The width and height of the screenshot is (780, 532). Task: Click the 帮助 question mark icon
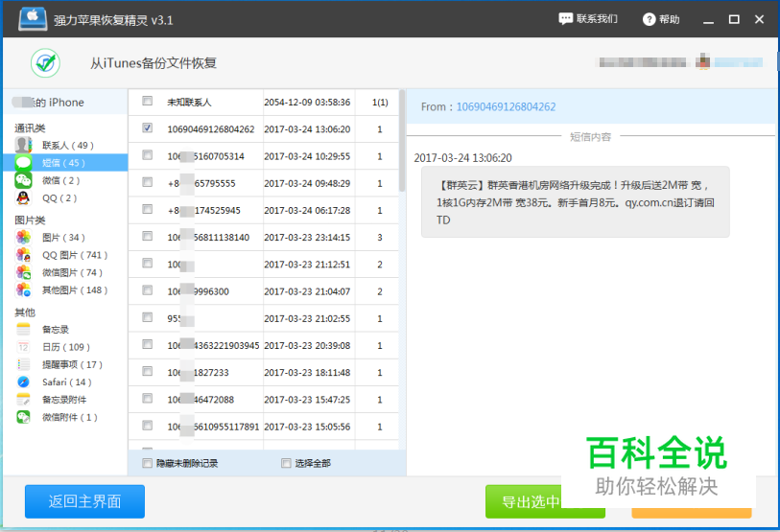[649, 19]
